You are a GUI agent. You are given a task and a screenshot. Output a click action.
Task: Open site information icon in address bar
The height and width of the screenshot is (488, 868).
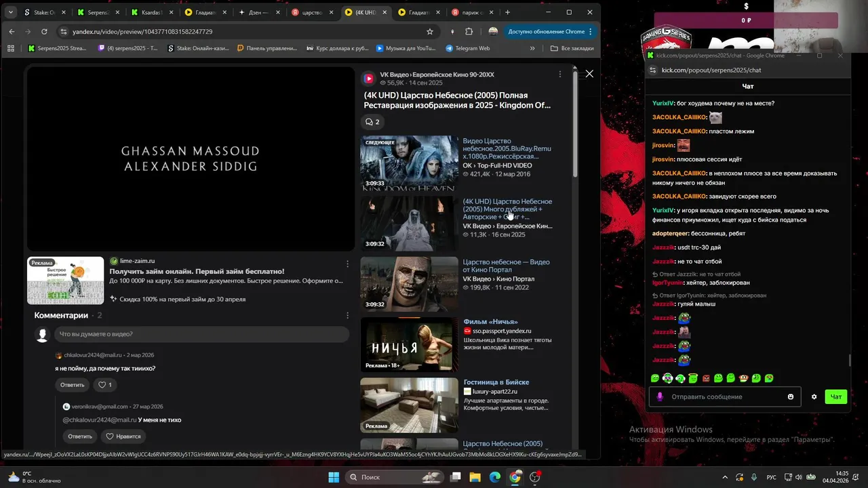tap(64, 32)
